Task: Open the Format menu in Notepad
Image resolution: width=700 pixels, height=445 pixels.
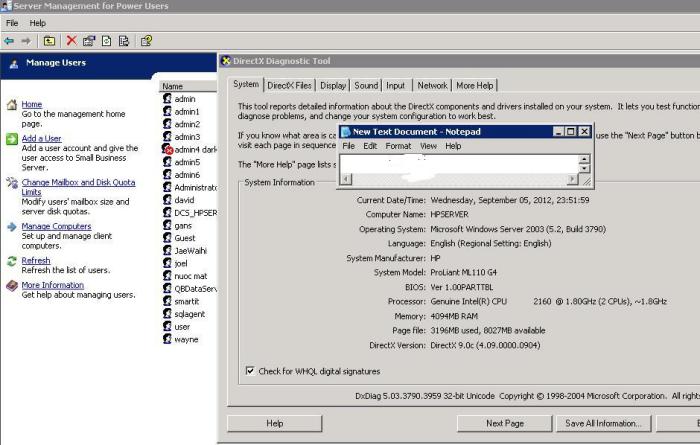Action: (398, 146)
